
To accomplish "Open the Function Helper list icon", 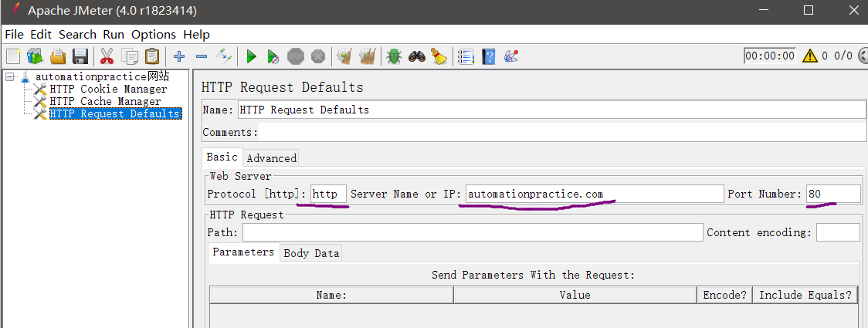I will click(x=466, y=56).
